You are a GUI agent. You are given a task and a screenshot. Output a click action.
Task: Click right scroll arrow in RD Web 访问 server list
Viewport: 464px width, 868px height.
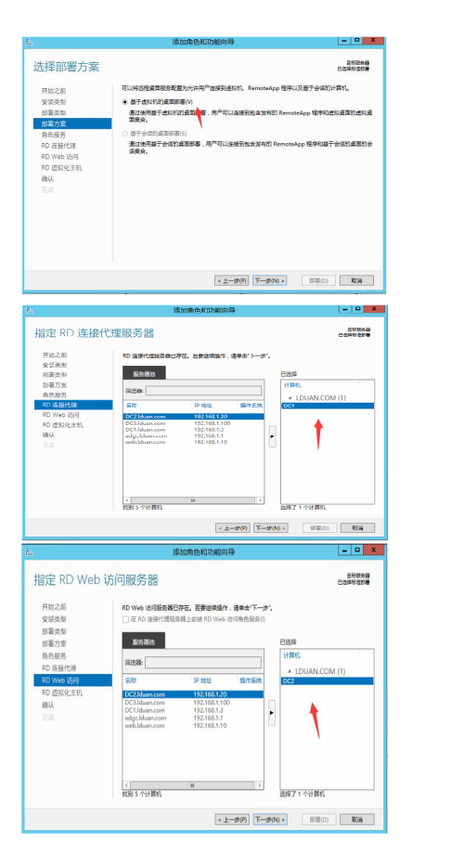tap(259, 785)
